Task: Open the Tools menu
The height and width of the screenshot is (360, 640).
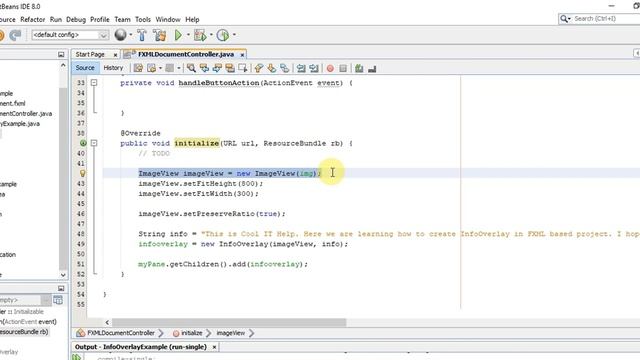Action: [143, 20]
